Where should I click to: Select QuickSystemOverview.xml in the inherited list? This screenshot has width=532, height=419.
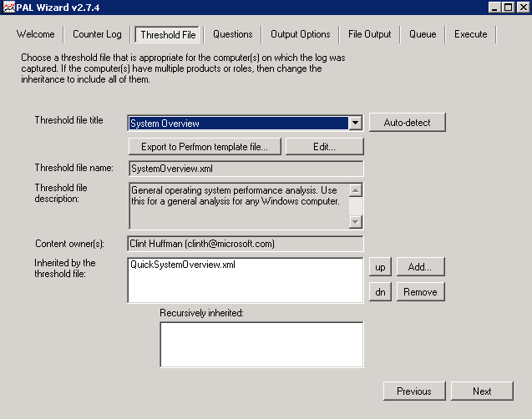(x=183, y=265)
